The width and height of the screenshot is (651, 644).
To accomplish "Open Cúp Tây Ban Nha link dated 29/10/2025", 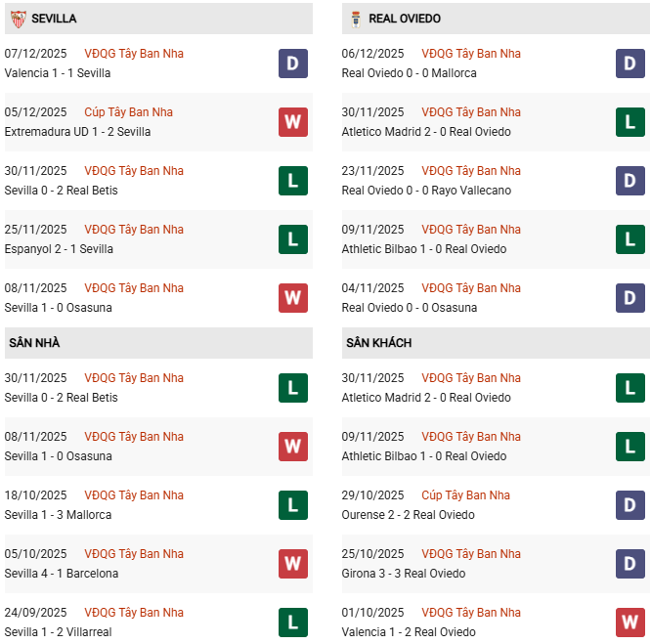I will click(465, 495).
